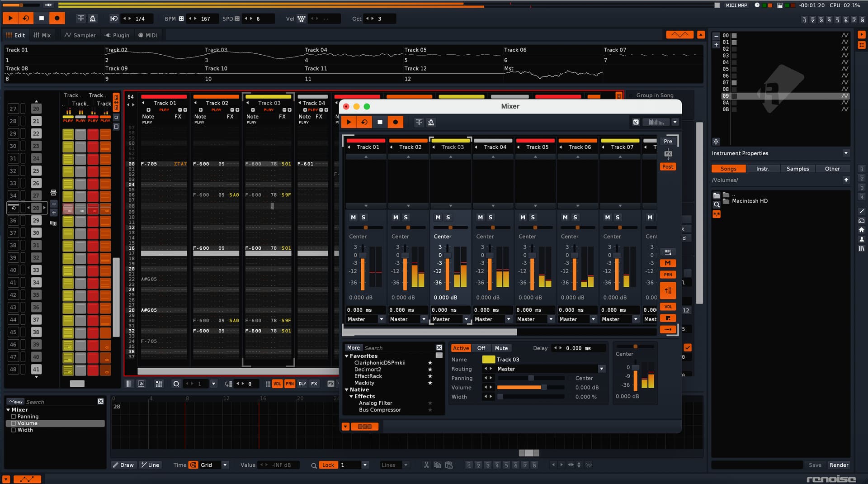
Task: Toggle the VOL column button below pattern editor
Action: (277, 384)
